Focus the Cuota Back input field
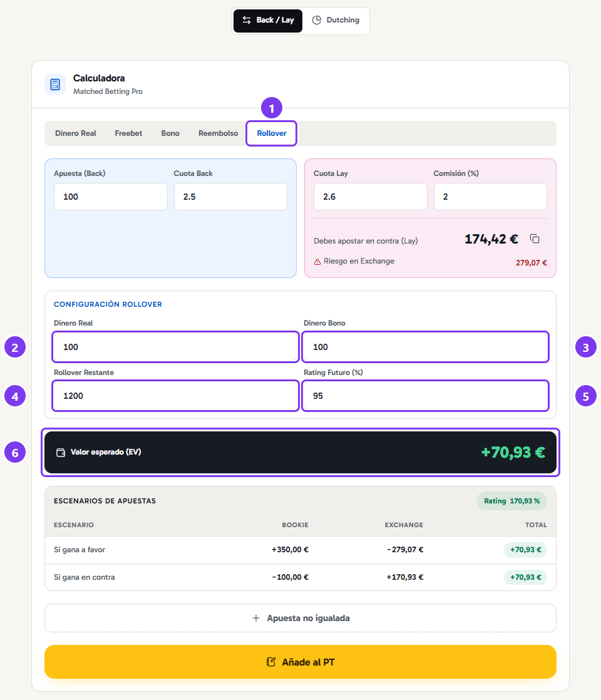The image size is (601, 700). [x=230, y=197]
